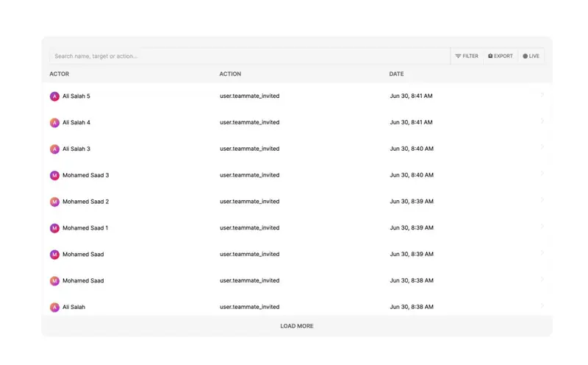Click the Ali Salah avatar in last row
588x365 pixels.
(54, 307)
